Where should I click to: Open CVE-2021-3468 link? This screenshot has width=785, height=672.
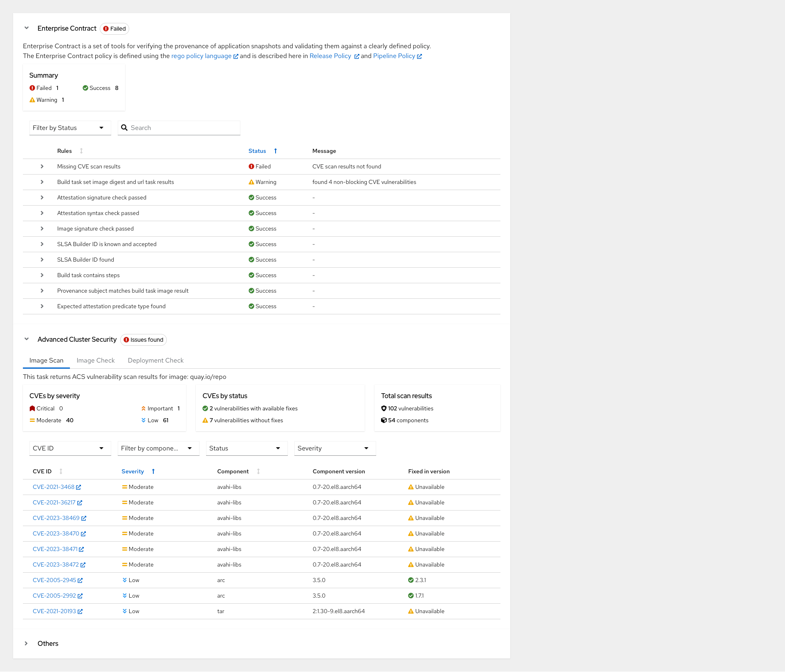pos(57,487)
